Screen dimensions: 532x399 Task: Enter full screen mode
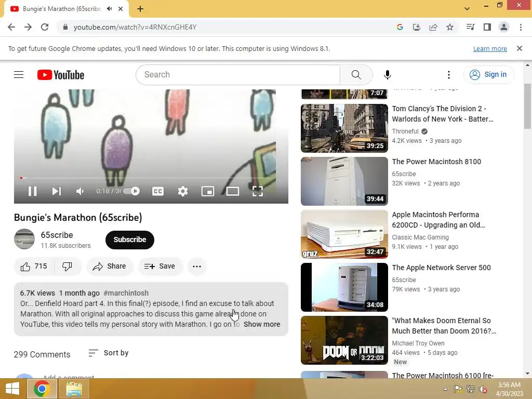pyautogui.click(x=258, y=191)
